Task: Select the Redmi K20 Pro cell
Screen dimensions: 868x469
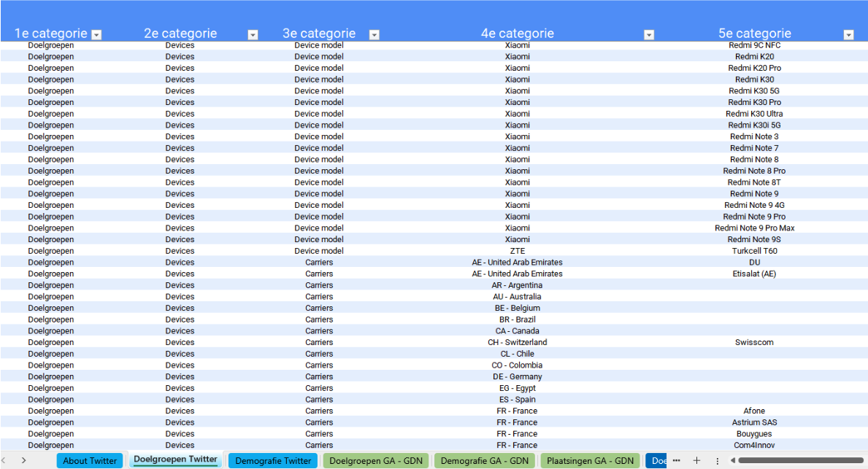Action: [755, 68]
